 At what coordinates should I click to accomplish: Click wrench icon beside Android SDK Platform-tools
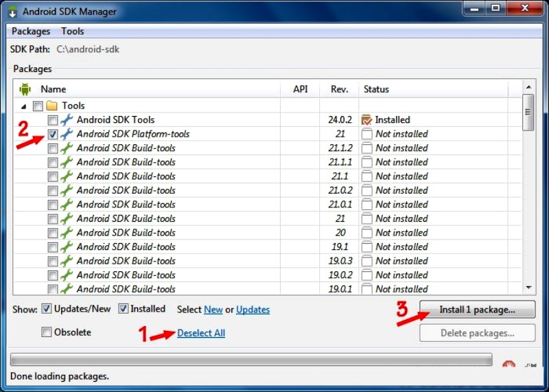point(67,134)
